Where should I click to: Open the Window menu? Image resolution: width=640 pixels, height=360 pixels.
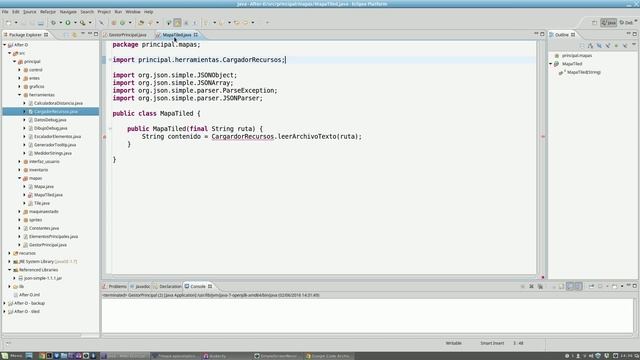[133, 12]
